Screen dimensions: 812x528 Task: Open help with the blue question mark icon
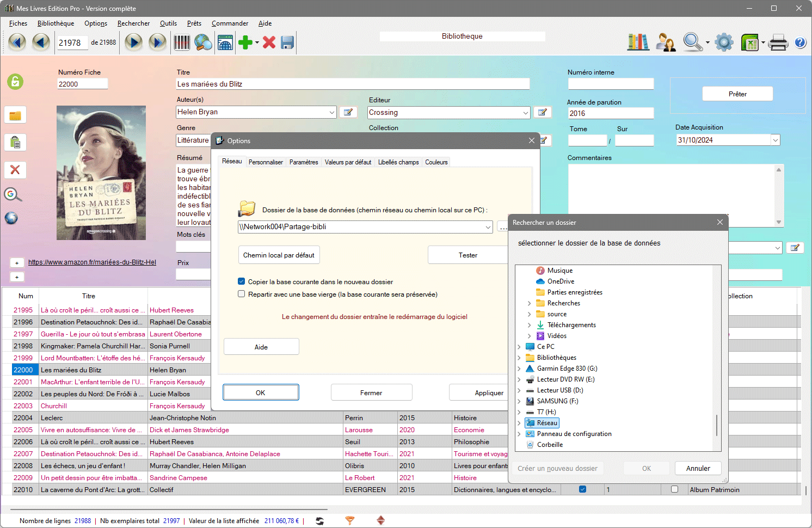[x=800, y=42]
